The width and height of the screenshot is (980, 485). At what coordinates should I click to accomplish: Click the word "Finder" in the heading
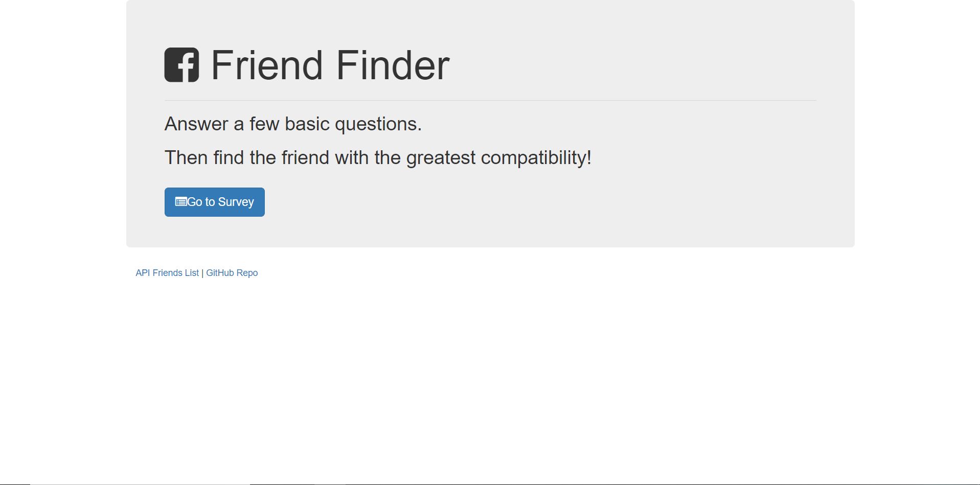click(392, 65)
